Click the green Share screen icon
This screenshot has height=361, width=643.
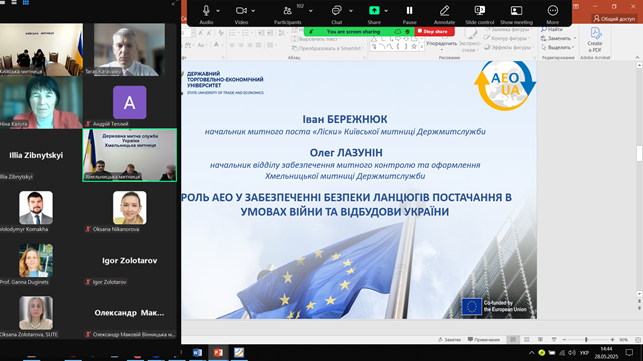374,11
